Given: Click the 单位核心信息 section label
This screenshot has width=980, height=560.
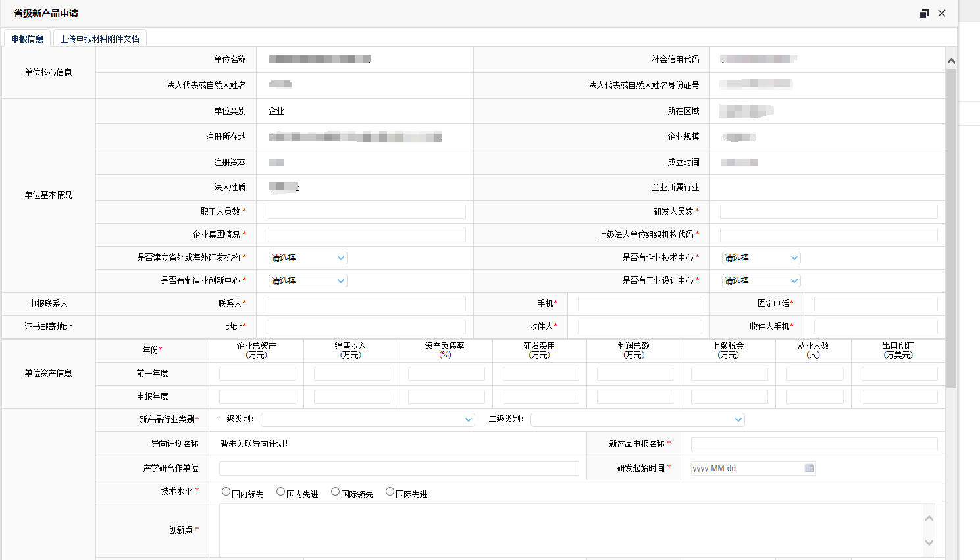Looking at the screenshot, I should click(49, 73).
